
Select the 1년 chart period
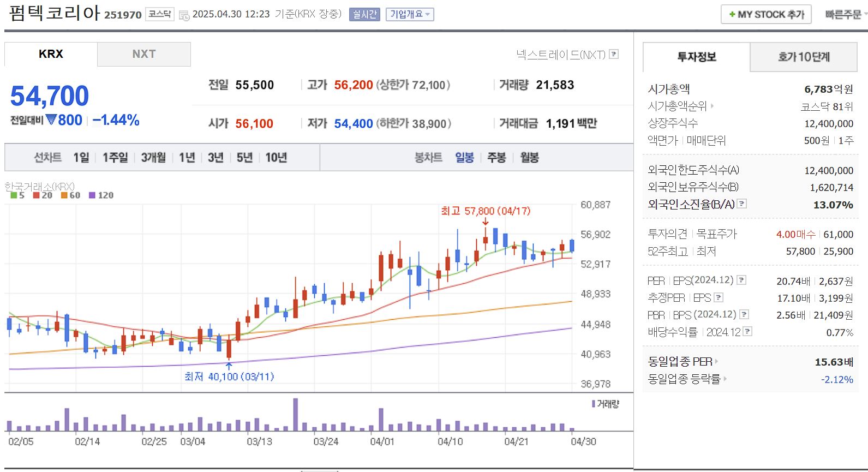187,158
